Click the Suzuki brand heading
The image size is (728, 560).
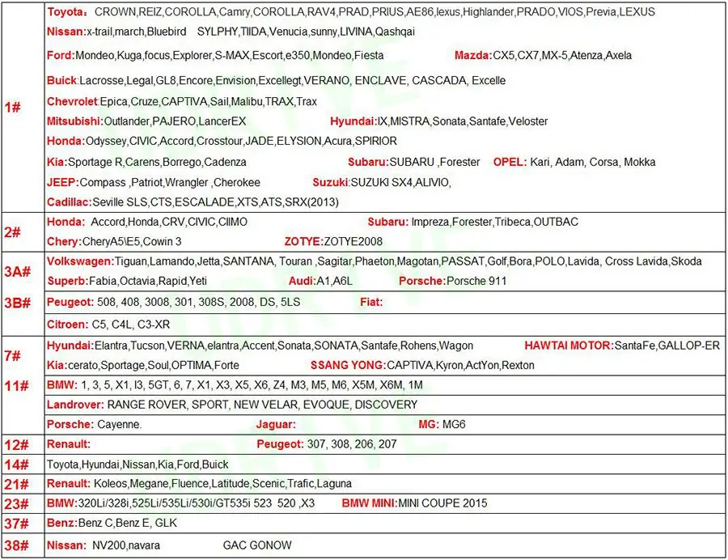[x=331, y=183]
